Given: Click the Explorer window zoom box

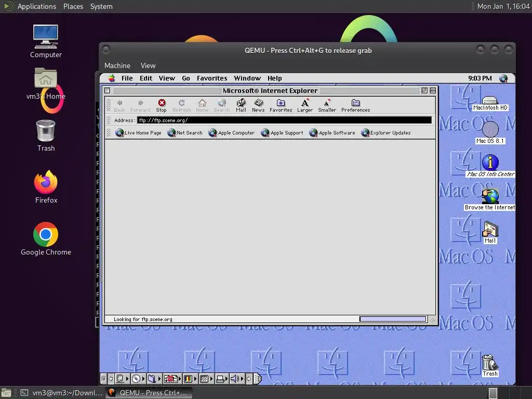Looking at the screenshot, I should 424,90.
